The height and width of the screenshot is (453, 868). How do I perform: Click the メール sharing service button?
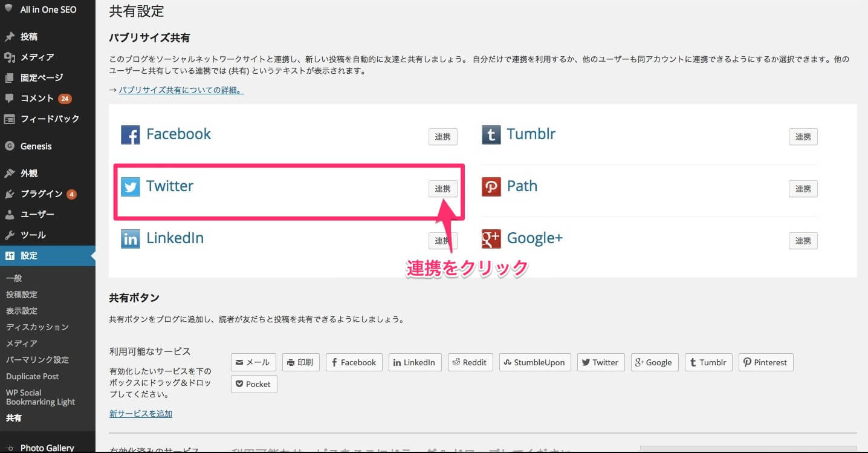pos(253,362)
